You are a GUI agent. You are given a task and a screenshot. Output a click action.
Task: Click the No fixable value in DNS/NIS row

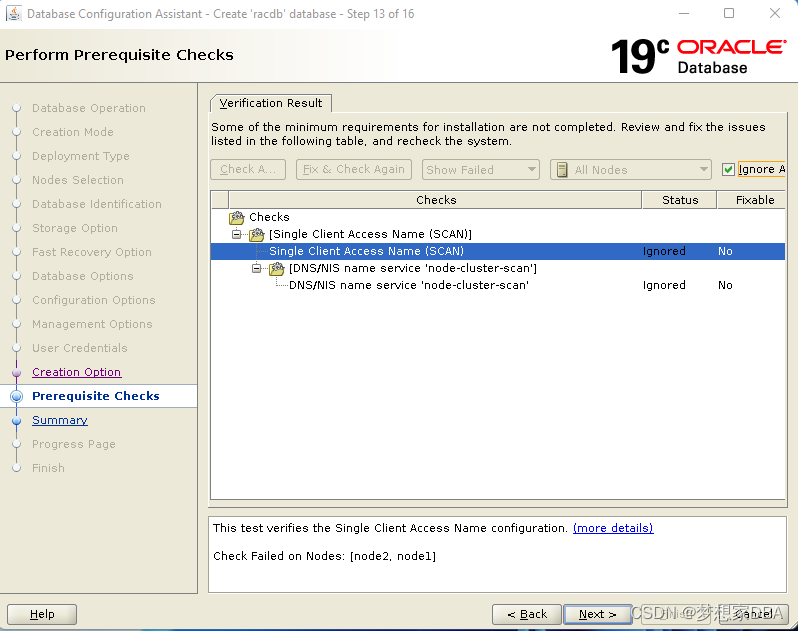point(725,285)
